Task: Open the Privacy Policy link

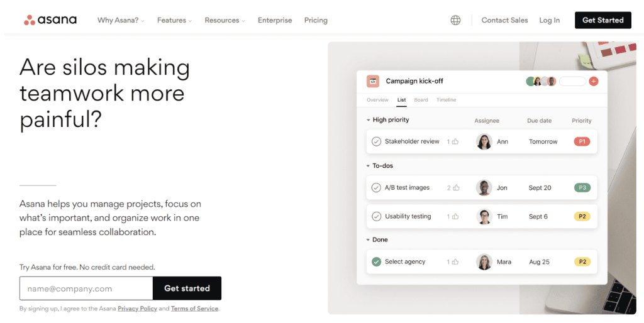Action: [x=136, y=309]
